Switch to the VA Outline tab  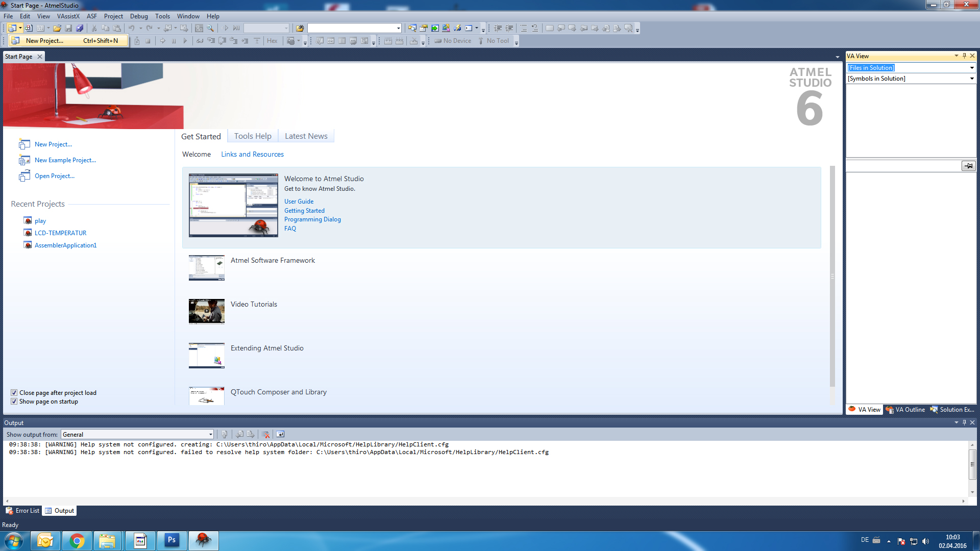(905, 410)
